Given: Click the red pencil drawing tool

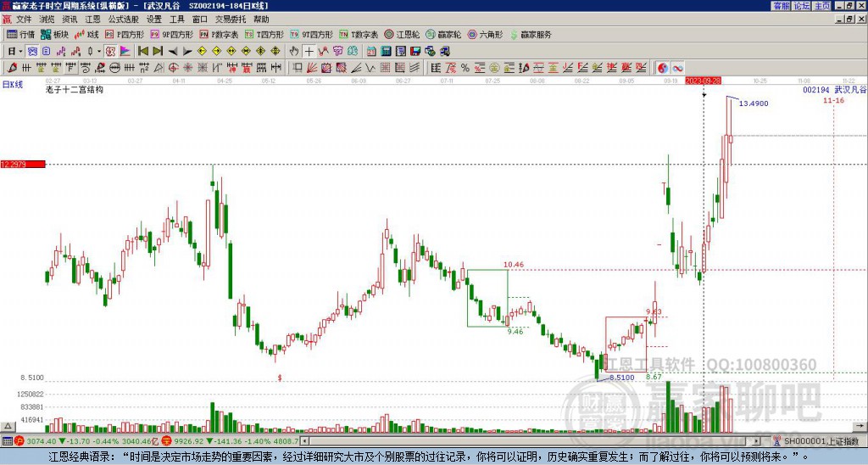Looking at the screenshot, I should coord(12,68).
